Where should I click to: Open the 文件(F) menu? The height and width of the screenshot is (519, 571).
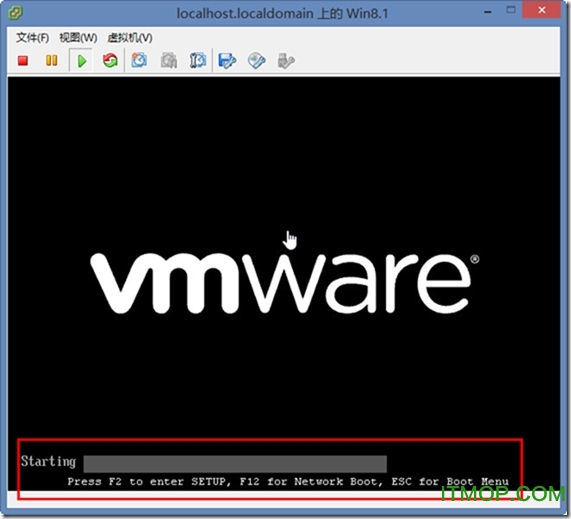32,38
